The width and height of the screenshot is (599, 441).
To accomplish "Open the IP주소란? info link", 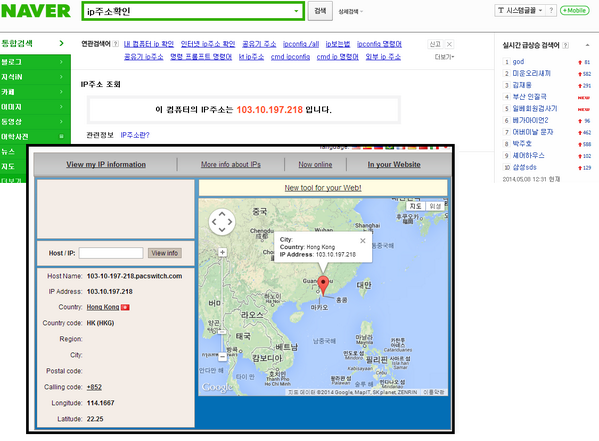I will (x=135, y=135).
